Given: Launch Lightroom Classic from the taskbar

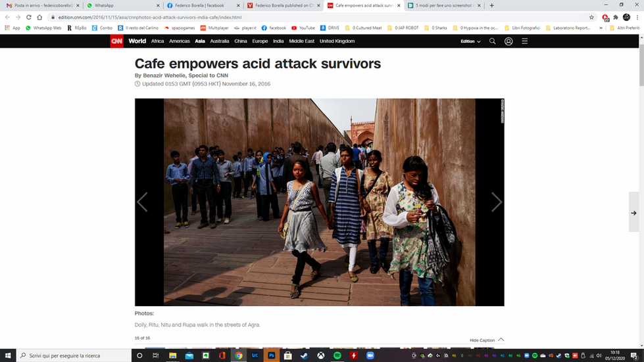Looking at the screenshot, I should 255,355.
